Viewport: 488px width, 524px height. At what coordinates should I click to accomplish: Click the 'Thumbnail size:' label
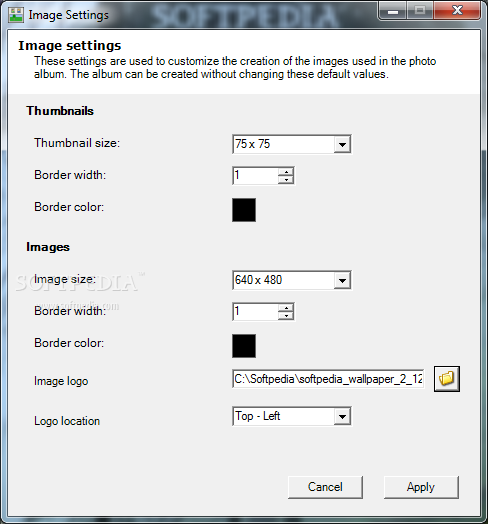(x=77, y=143)
